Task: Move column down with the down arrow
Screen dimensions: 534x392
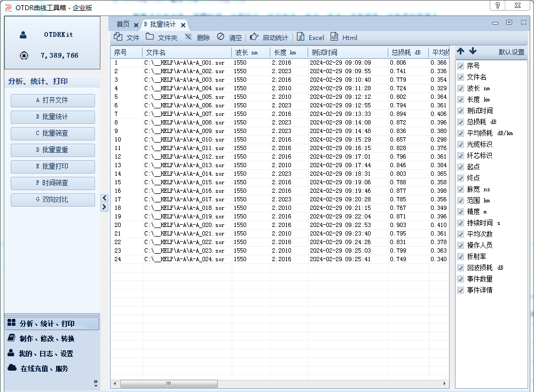Action: (473, 51)
